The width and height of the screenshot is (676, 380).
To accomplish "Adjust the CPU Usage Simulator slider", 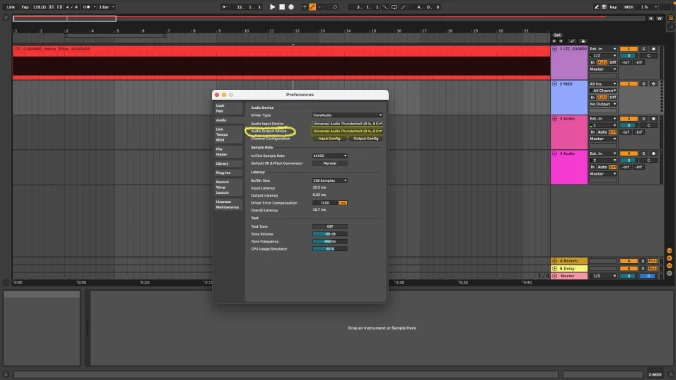I will (x=330, y=249).
